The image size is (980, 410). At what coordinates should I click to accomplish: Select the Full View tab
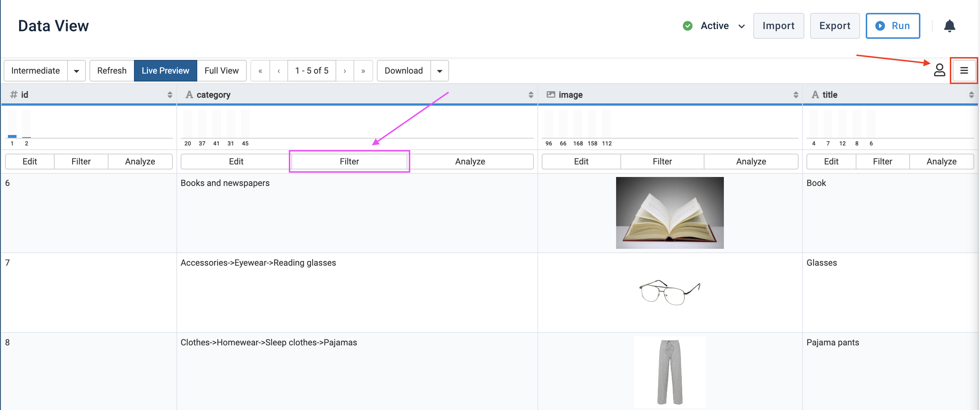pos(221,70)
